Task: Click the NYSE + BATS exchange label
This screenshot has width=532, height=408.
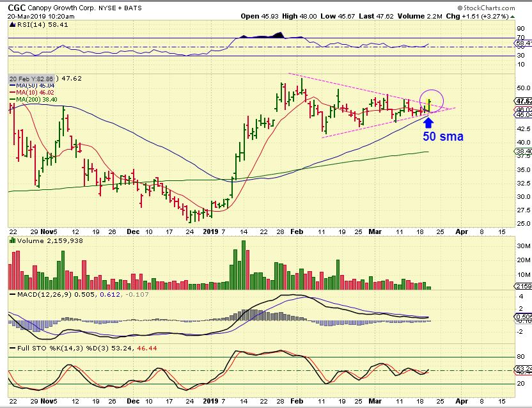Action: click(120, 8)
